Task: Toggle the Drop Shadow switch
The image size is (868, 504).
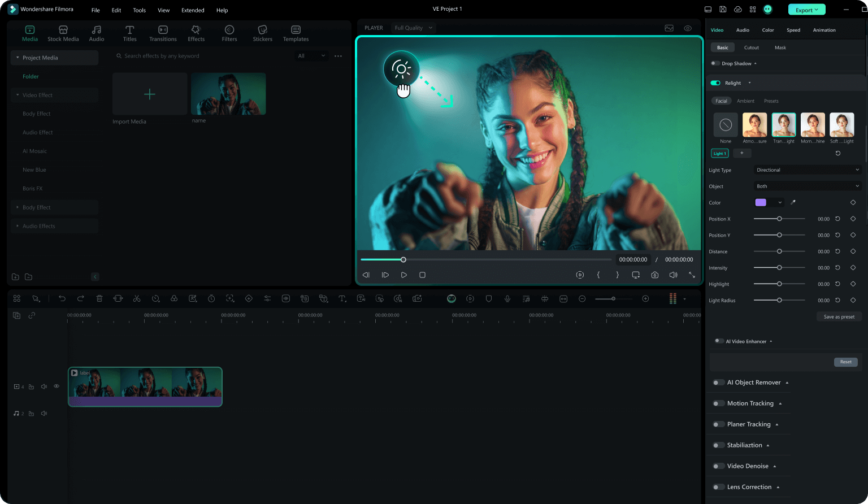Action: pos(715,63)
